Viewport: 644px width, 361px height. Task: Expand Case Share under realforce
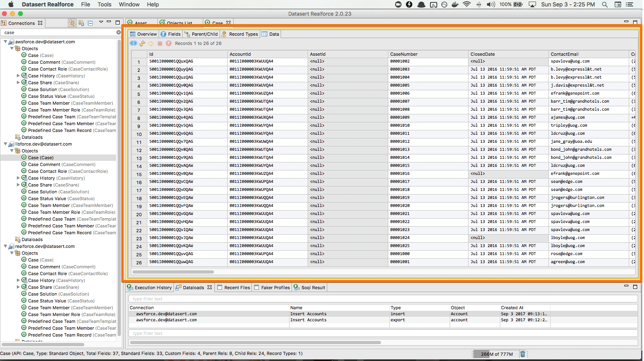[18, 287]
